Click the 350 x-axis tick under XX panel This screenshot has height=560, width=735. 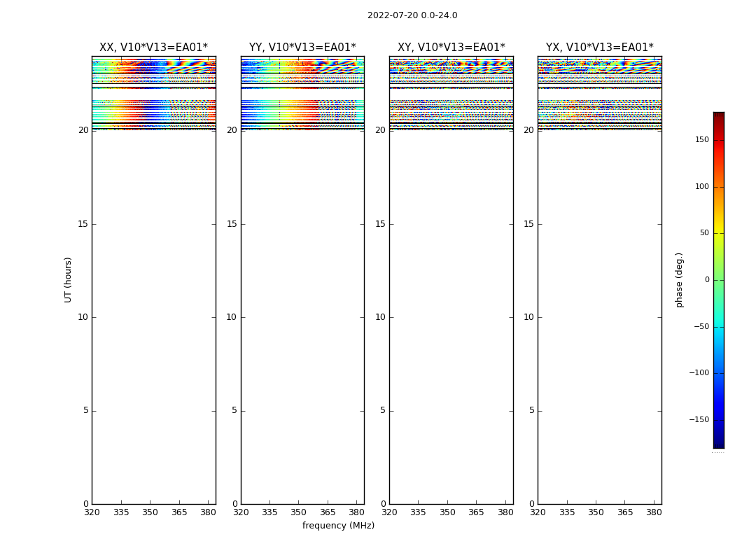[150, 512]
